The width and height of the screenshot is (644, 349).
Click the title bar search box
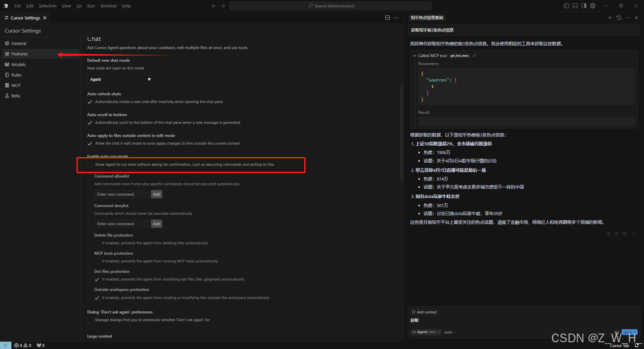(x=331, y=6)
